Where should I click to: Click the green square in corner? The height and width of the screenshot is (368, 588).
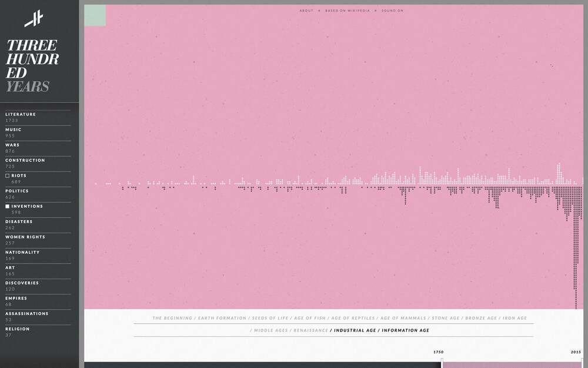pyautogui.click(x=95, y=15)
